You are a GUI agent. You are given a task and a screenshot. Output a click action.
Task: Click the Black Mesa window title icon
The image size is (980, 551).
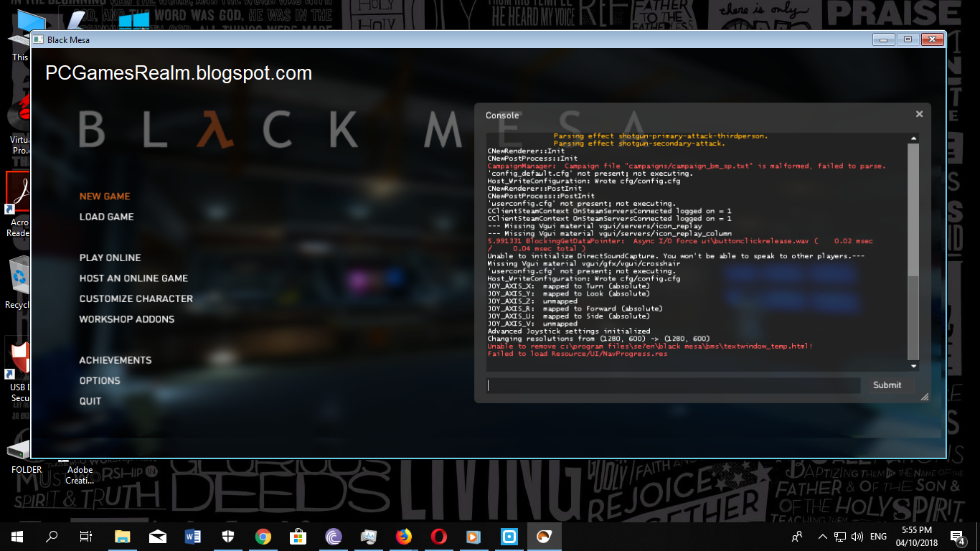(39, 39)
